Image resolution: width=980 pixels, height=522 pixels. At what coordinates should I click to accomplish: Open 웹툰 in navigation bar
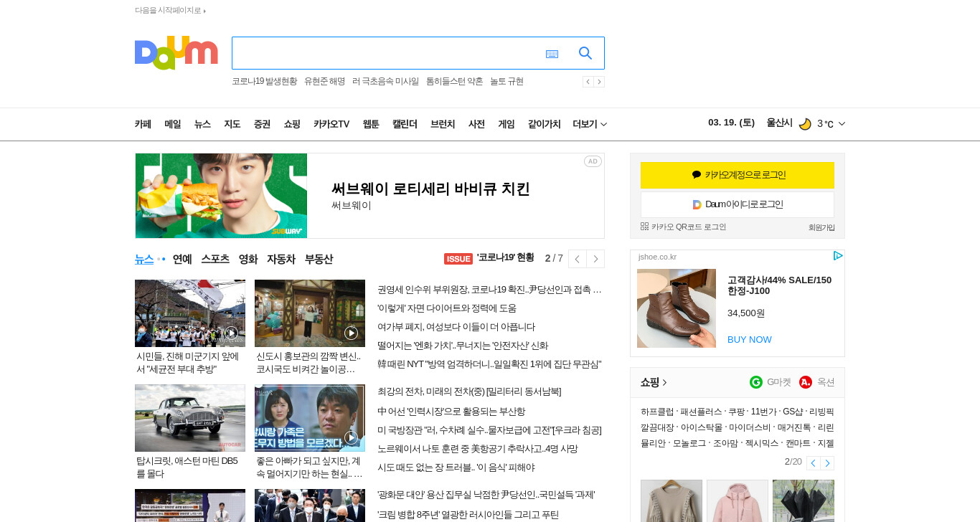[371, 124]
